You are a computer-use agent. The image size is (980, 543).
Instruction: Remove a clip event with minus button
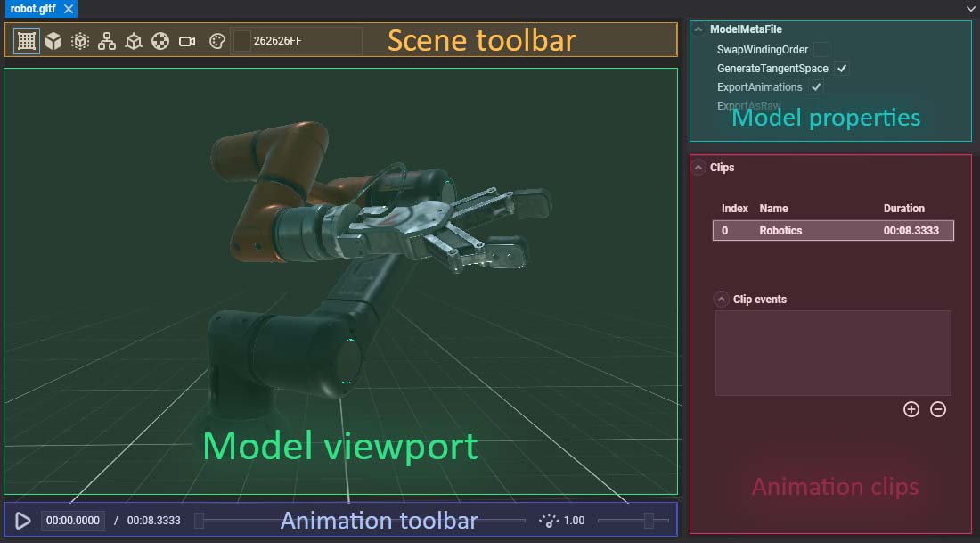(938, 409)
